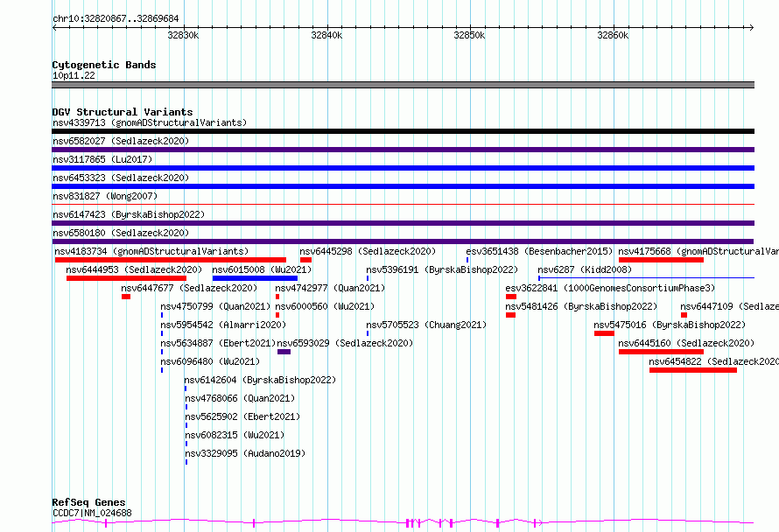779x532 pixels.
Task: Click the thin red nsv831827 line
Action: (403, 204)
